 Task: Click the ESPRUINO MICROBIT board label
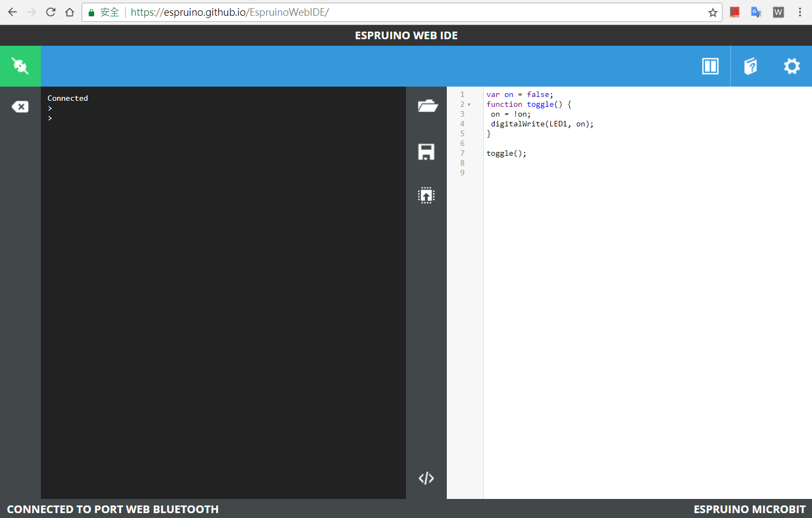tap(749, 509)
